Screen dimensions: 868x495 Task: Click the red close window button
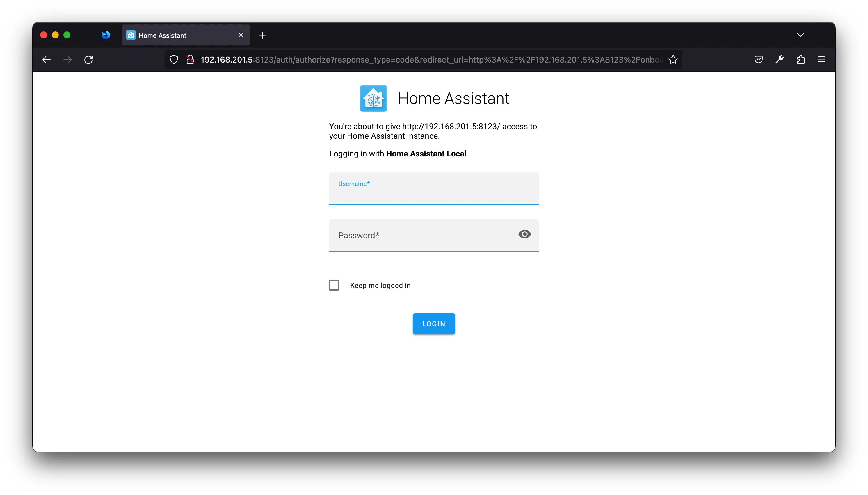tap(44, 35)
